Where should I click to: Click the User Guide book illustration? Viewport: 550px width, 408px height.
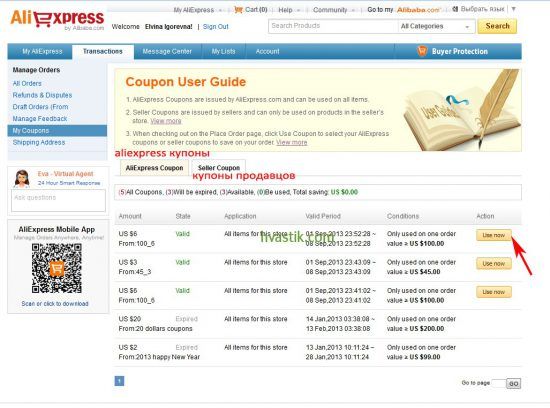coord(462,111)
